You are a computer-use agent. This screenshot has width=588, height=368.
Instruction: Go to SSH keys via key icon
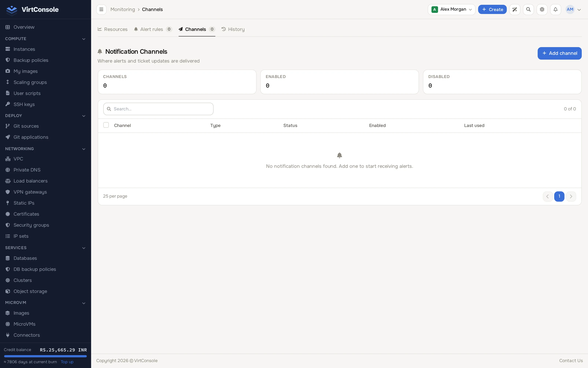pyautogui.click(x=45, y=104)
